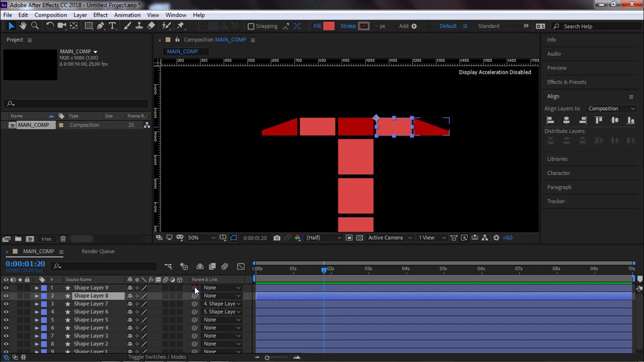Screen dimensions: 644x362
Task: Toggle the composition viewer lock icon
Action: (177, 40)
